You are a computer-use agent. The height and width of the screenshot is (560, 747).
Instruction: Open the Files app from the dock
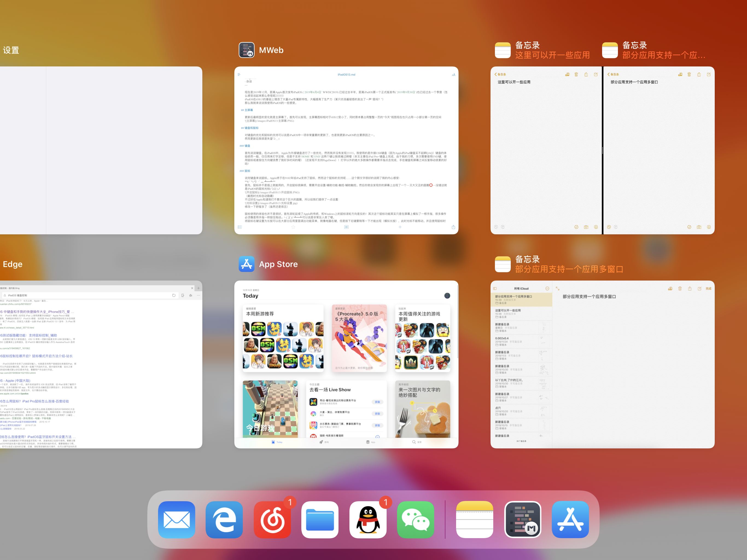[320, 519]
